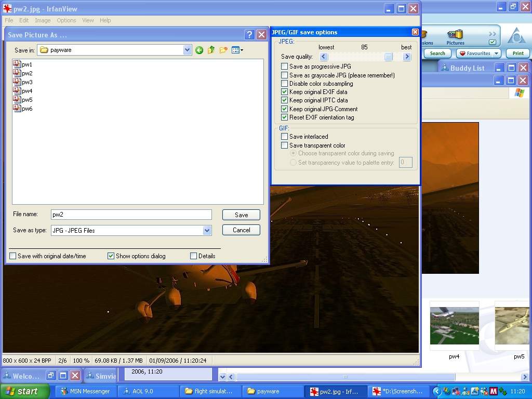The image size is (532, 399).
Task: Click the pw6 file icon
Action: [17, 109]
